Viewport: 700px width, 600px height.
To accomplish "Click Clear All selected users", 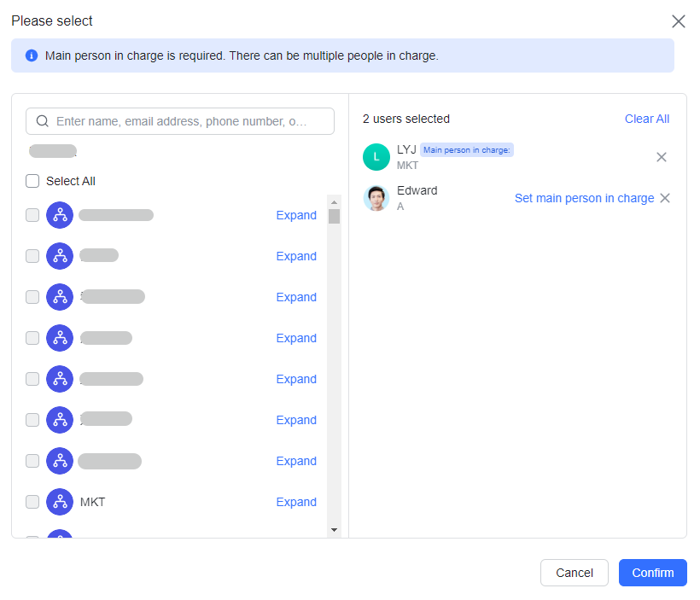I will tap(646, 119).
